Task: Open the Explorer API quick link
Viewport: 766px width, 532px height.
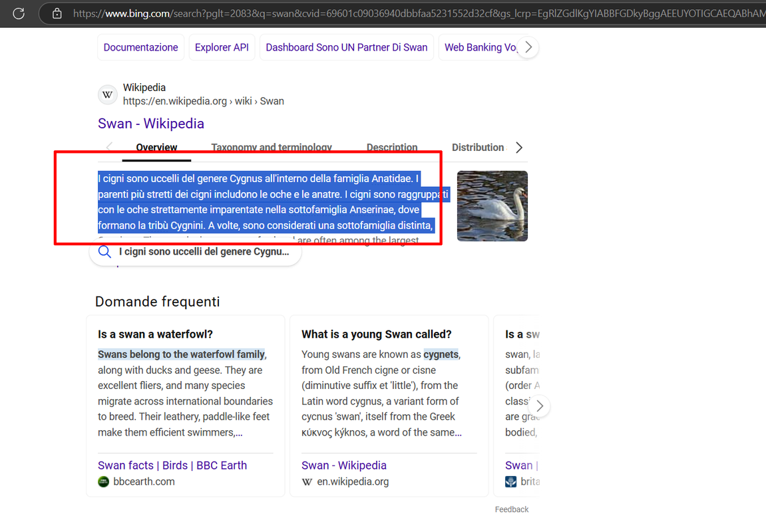Action: (222, 47)
